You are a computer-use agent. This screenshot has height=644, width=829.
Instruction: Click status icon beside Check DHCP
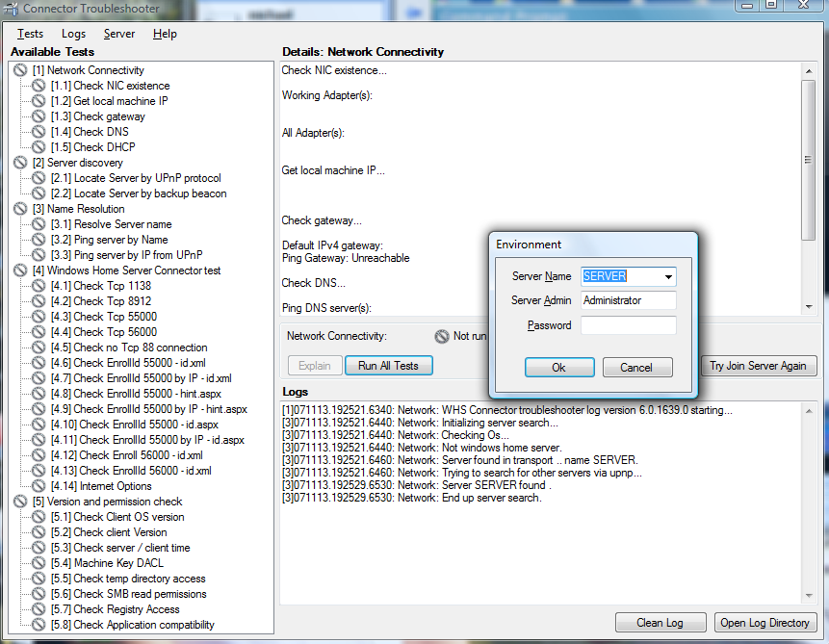39,147
